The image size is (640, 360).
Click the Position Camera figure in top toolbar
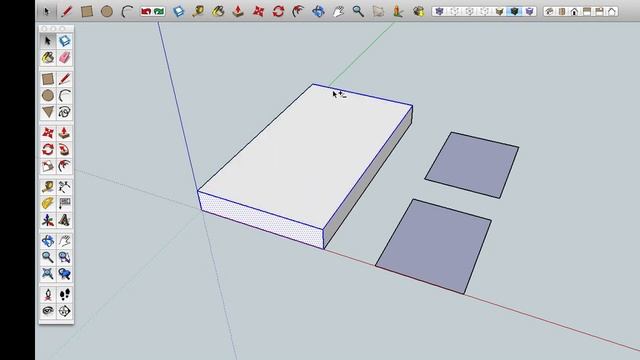coord(398,11)
